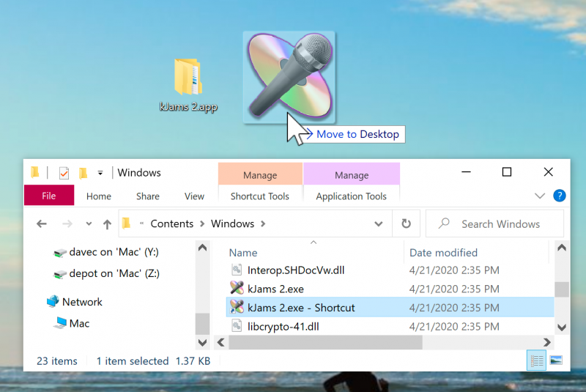Go back with the left arrow button
Image resolution: width=586 pixels, height=392 pixels.
pyautogui.click(x=42, y=223)
